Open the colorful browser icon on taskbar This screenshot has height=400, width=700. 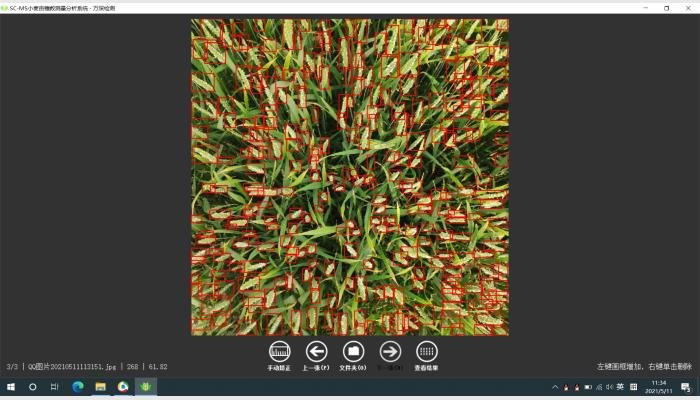(122, 387)
